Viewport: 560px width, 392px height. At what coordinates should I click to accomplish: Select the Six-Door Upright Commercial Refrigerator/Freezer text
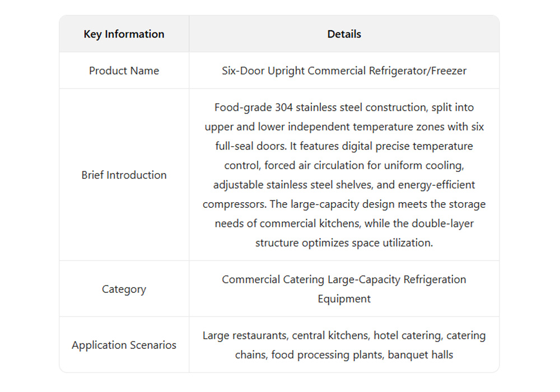tap(344, 71)
